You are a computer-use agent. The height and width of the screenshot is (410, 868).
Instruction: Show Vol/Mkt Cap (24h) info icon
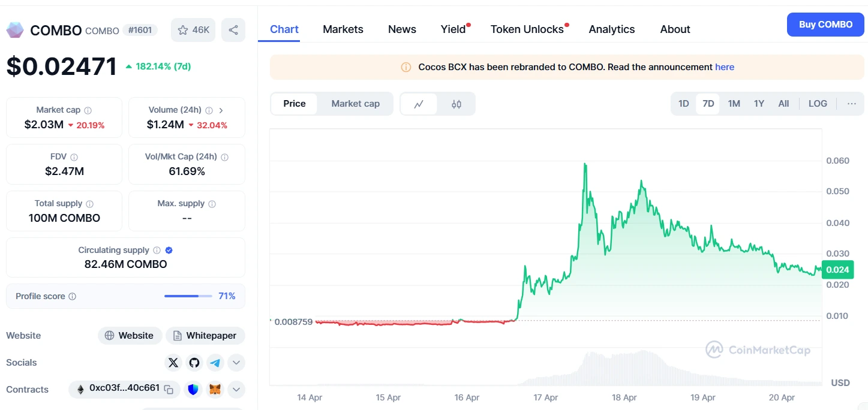click(224, 157)
